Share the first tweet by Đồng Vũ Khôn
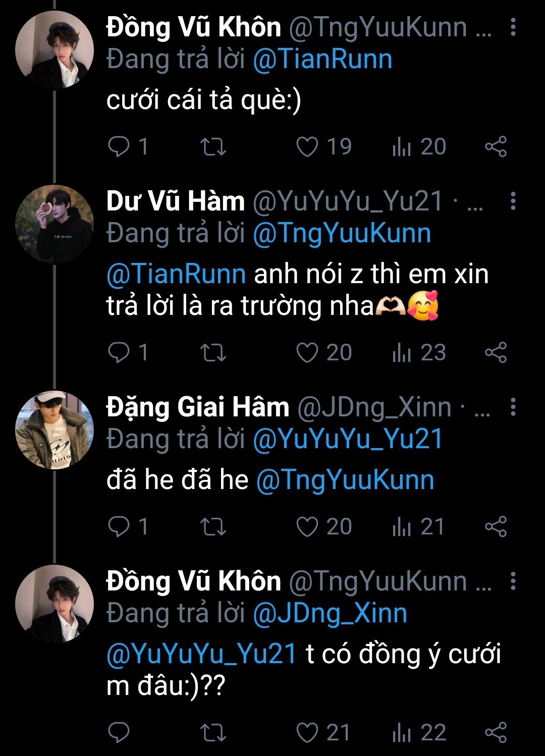 click(x=496, y=147)
